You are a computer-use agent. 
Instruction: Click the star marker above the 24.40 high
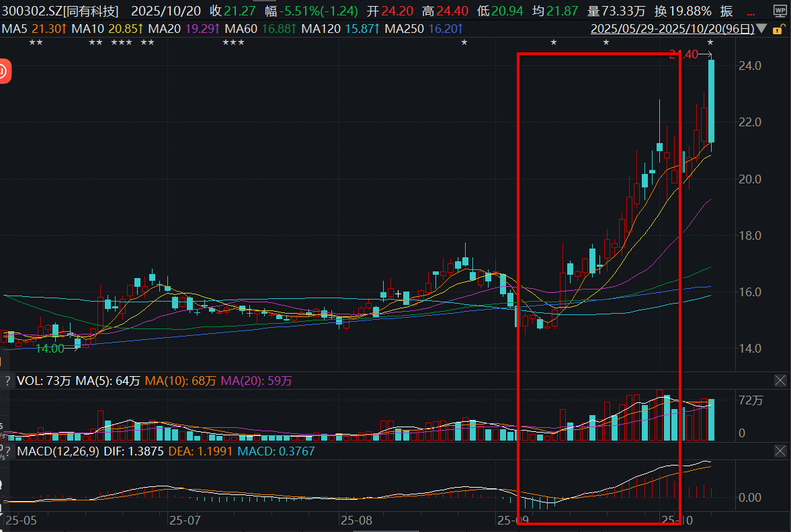(x=710, y=42)
